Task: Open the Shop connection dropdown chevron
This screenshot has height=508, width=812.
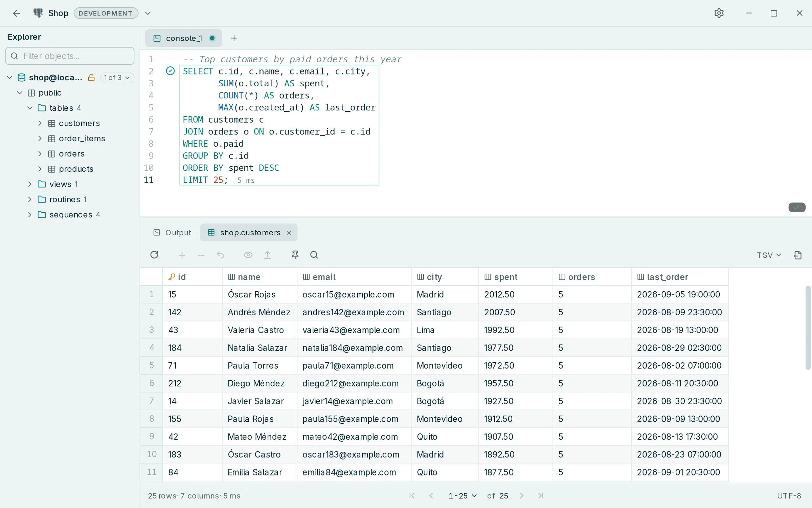Action: click(x=148, y=13)
